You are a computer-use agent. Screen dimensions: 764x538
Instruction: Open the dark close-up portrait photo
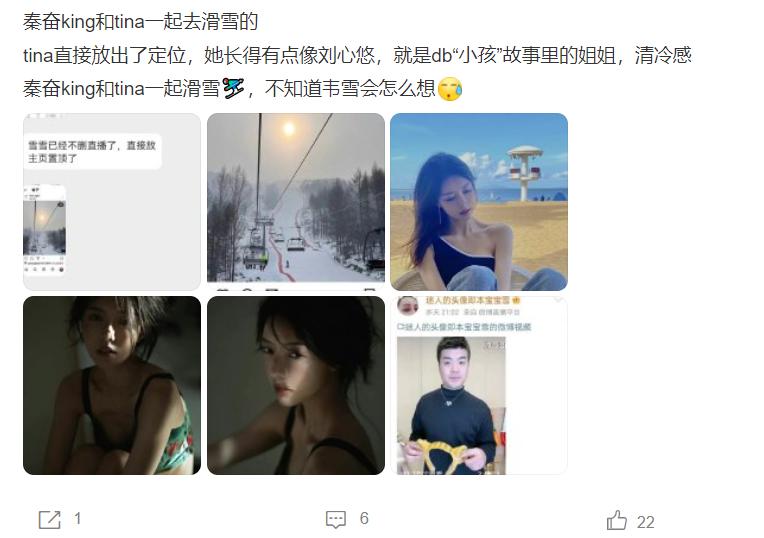coord(296,385)
